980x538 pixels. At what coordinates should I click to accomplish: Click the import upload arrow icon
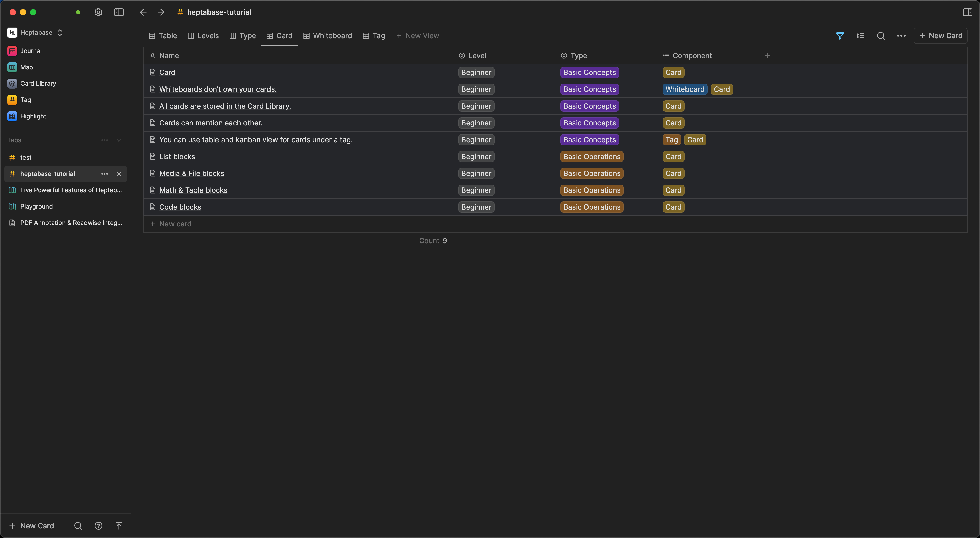[x=119, y=526]
